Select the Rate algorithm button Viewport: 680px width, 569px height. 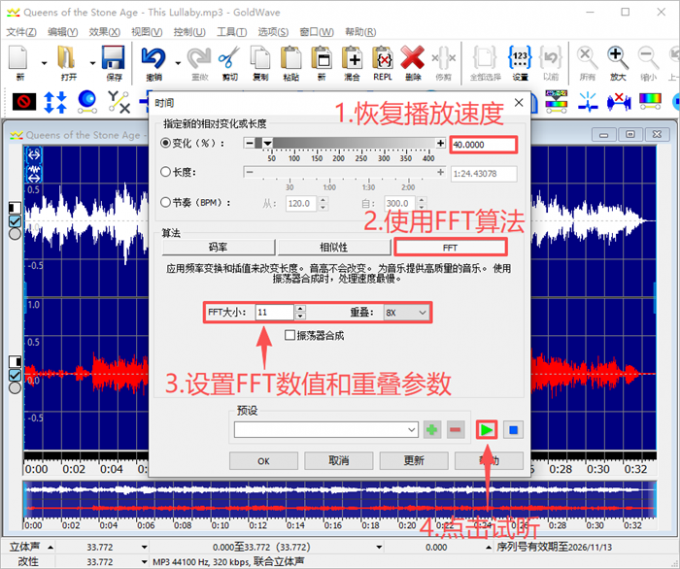218,247
